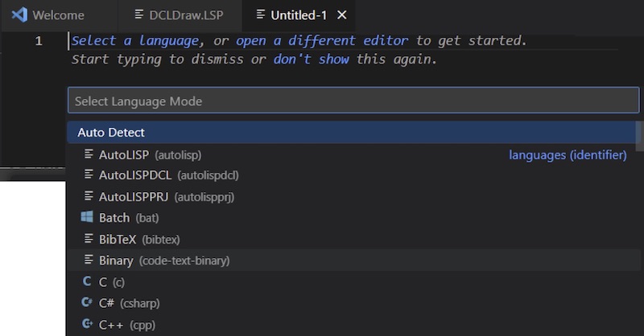
Task: Click the VS Code logo on Welcome tab
Action: pyautogui.click(x=19, y=15)
